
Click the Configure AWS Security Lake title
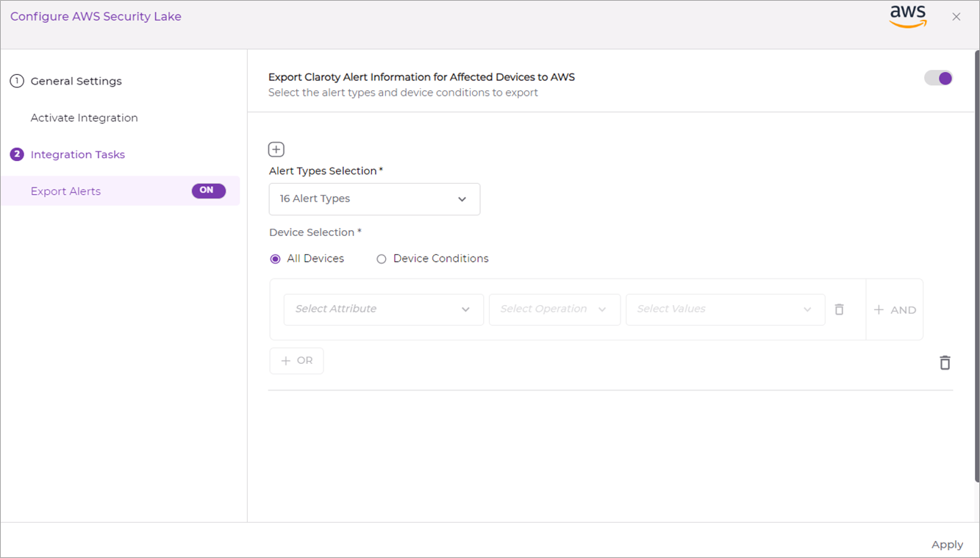(96, 16)
